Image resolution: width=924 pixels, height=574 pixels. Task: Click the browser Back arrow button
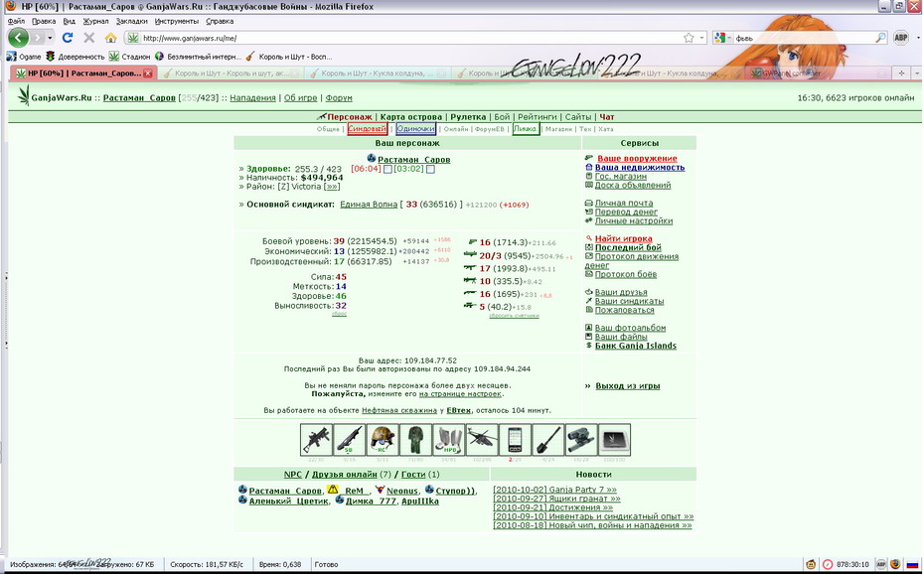pyautogui.click(x=18, y=38)
